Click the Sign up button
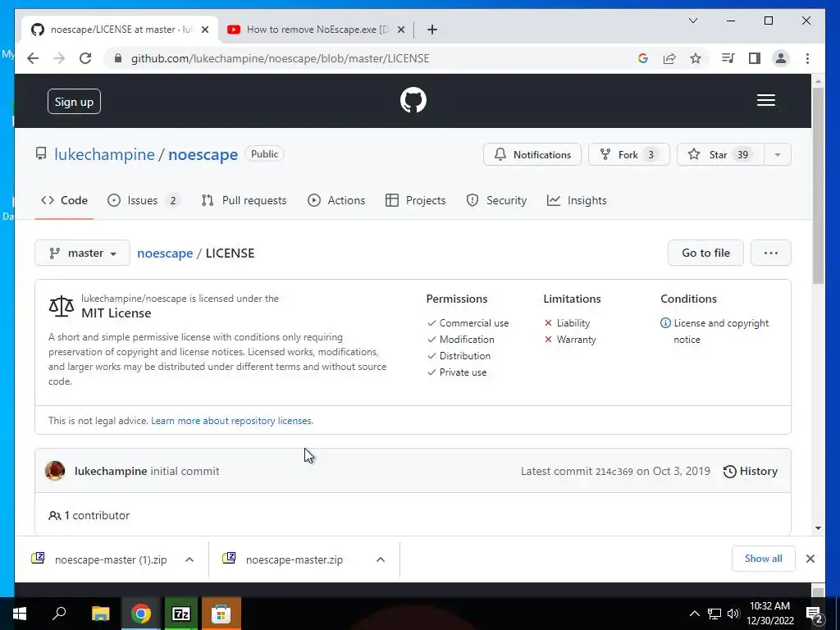840x630 pixels. (74, 101)
